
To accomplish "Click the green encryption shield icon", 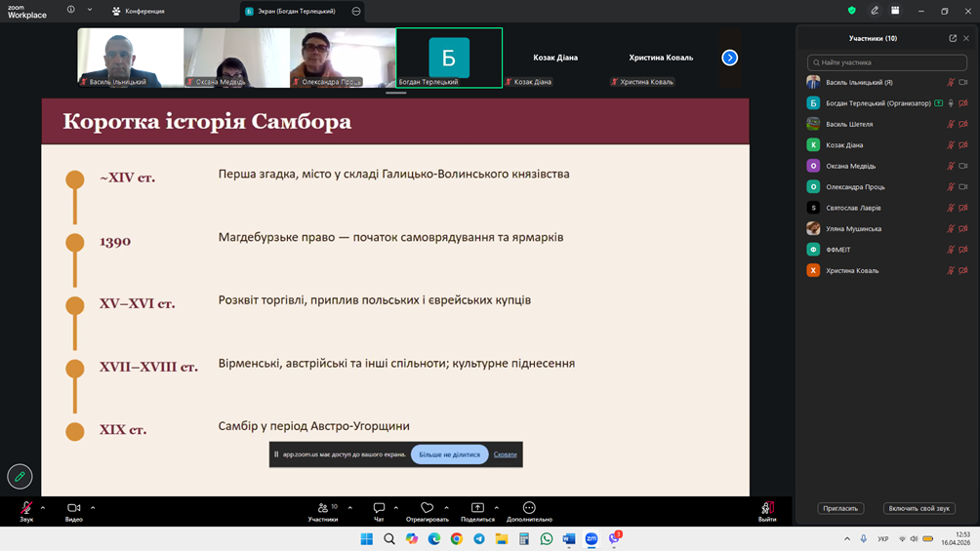I will pyautogui.click(x=851, y=11).
